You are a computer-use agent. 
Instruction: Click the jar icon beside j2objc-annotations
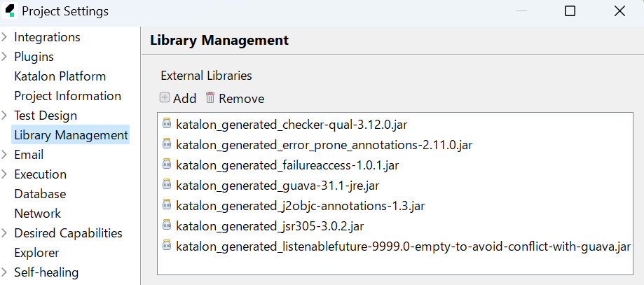tap(167, 206)
